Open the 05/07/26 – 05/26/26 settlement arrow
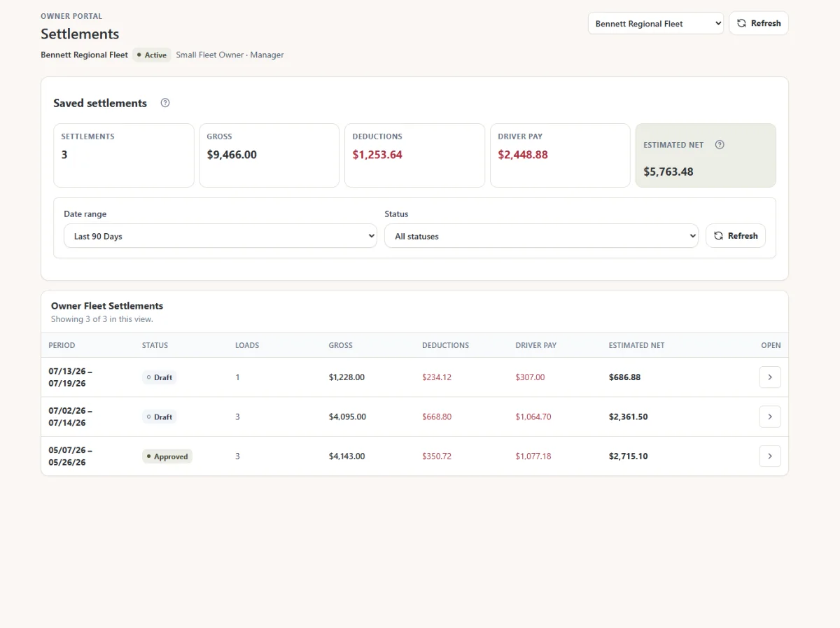This screenshot has height=628, width=840. click(770, 456)
